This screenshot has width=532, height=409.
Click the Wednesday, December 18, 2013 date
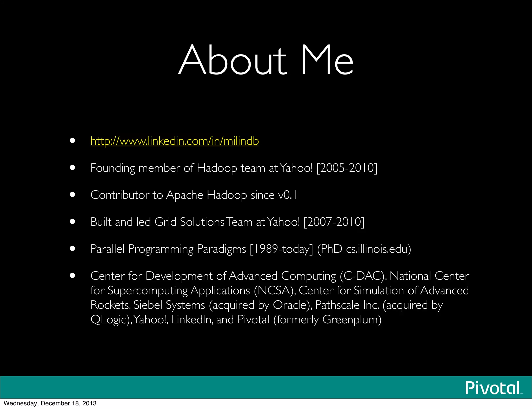(x=50, y=403)
